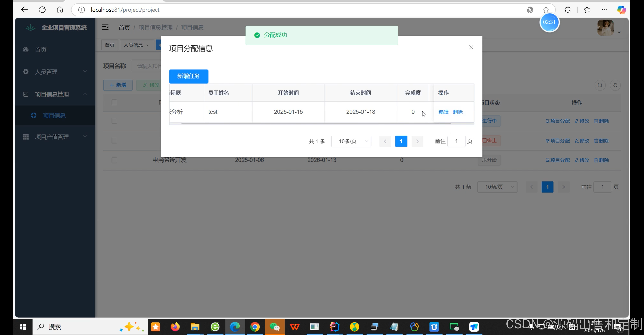Close the 项目分配信息 dialog
This screenshot has width=644, height=335.
click(471, 47)
